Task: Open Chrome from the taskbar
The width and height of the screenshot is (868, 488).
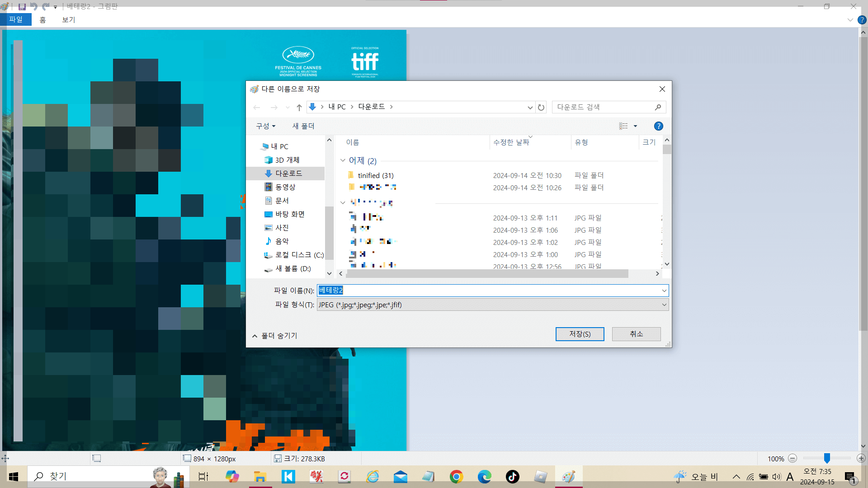Action: 456,476
